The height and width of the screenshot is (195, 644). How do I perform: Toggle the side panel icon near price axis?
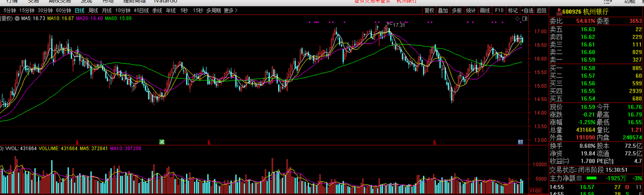pyautogui.click(x=525, y=18)
